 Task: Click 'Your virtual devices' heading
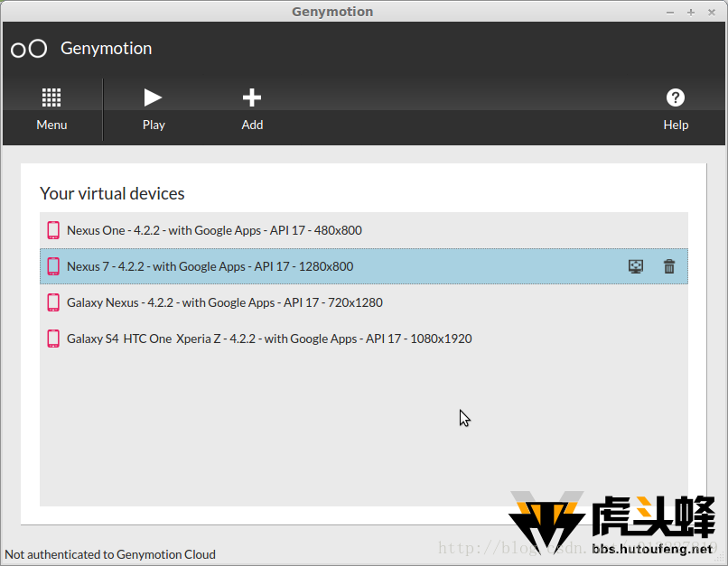(112, 193)
